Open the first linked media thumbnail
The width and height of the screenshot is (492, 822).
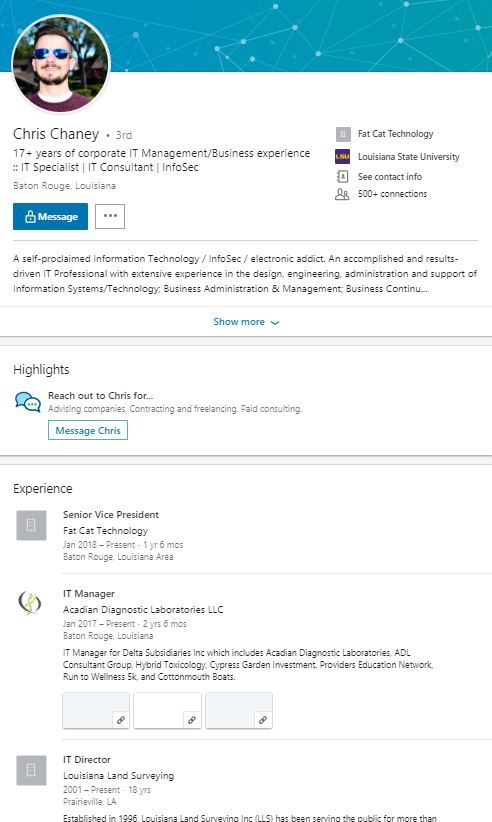click(96, 710)
